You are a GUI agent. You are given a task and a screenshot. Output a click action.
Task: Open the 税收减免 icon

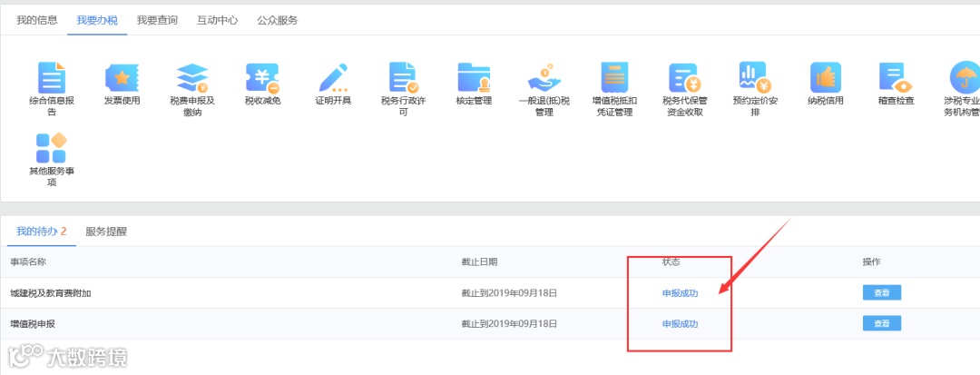pyautogui.click(x=262, y=78)
